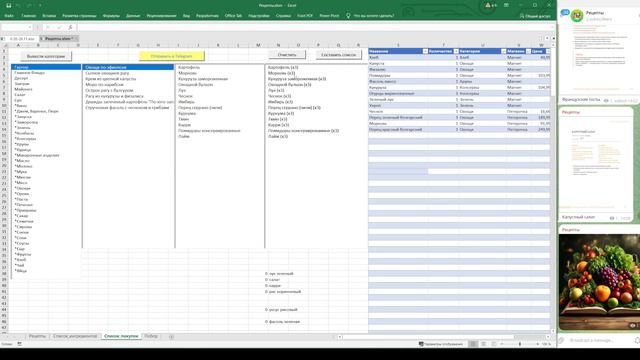Switch to the Список_ингредиентов sheet tab
The height and width of the screenshot is (360, 640).
coord(75,336)
